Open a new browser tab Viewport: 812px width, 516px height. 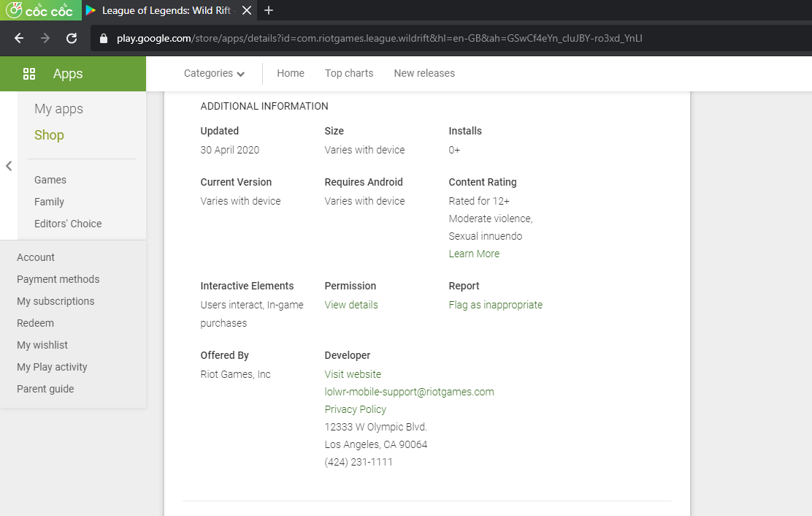point(268,10)
